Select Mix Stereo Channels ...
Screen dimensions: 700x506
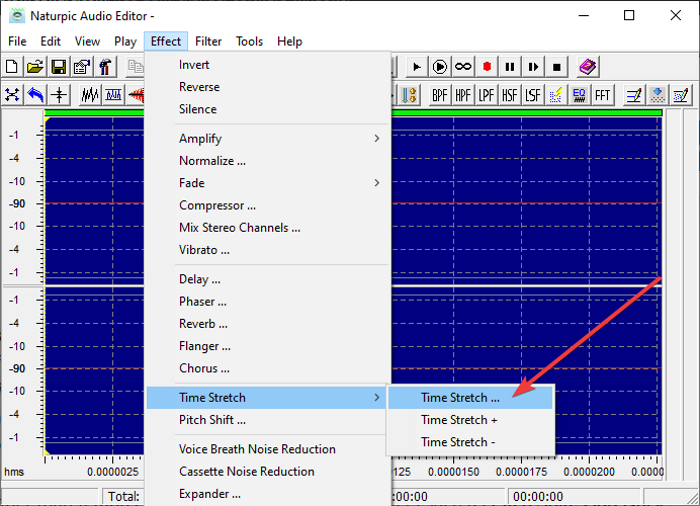(268, 228)
